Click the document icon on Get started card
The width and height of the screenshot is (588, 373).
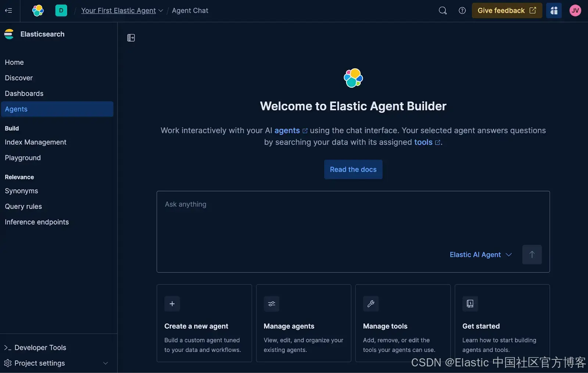(x=470, y=304)
